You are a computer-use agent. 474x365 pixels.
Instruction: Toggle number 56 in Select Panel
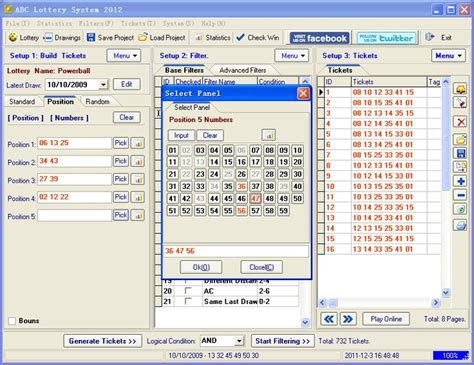242,211
